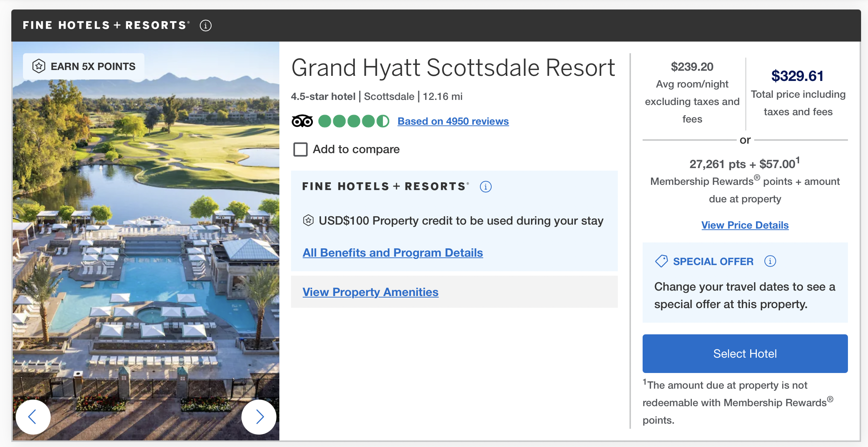Click the Special Offer tag icon
868x447 pixels.
(661, 261)
